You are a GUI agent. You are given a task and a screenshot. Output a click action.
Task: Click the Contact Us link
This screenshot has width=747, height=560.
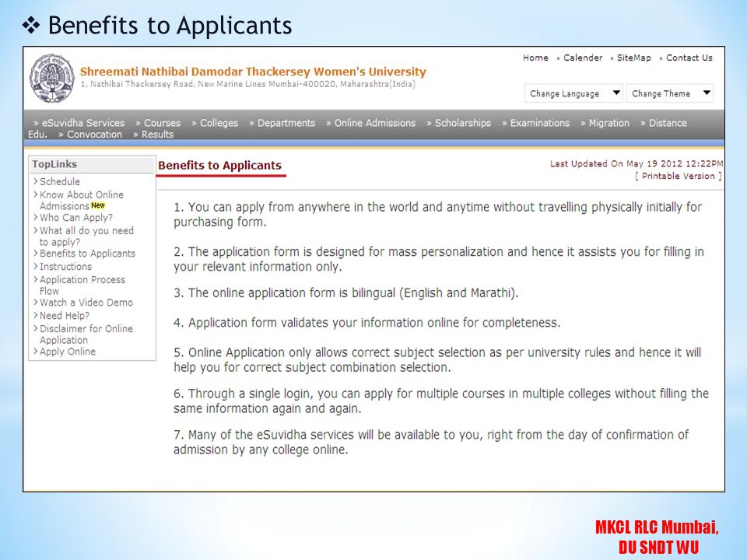point(689,58)
